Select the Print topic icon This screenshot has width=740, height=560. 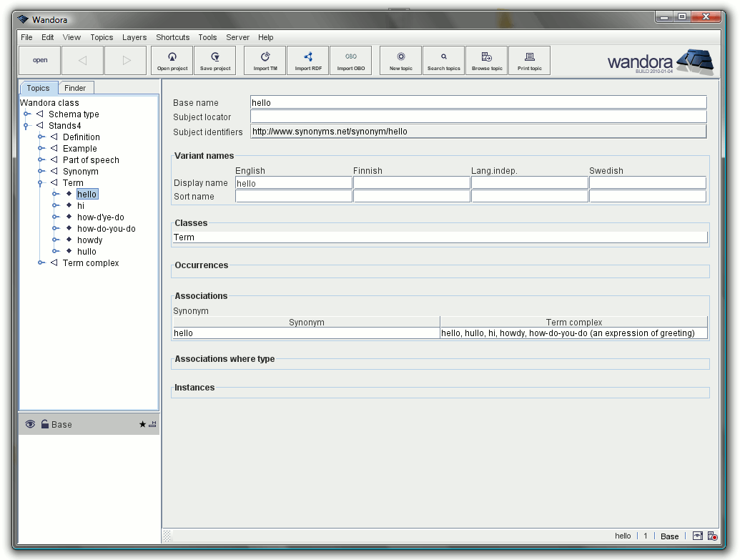pyautogui.click(x=529, y=60)
